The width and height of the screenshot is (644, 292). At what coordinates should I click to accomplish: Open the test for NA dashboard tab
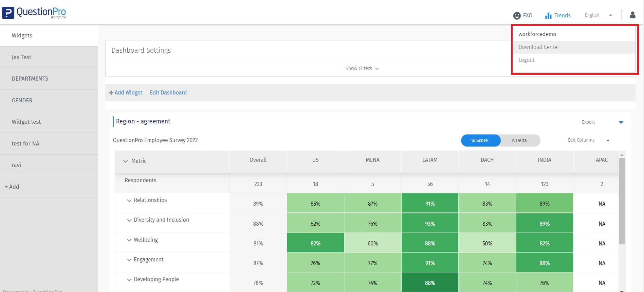tap(49, 143)
